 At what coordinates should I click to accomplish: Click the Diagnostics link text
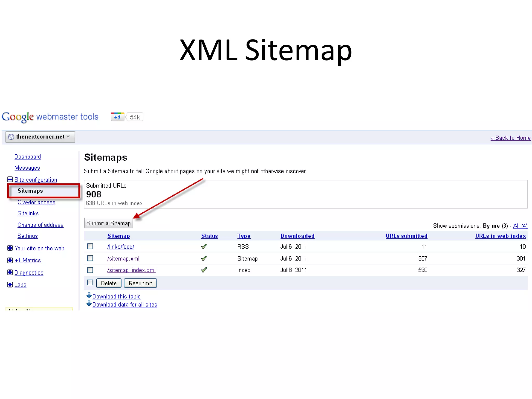[29, 273]
